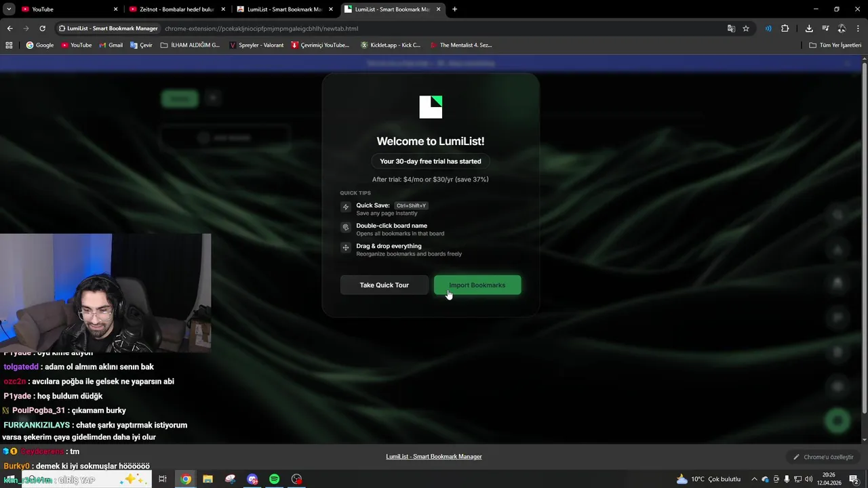Click the vertical page scrollbar
Screen dimensions: 868x488
(864, 237)
